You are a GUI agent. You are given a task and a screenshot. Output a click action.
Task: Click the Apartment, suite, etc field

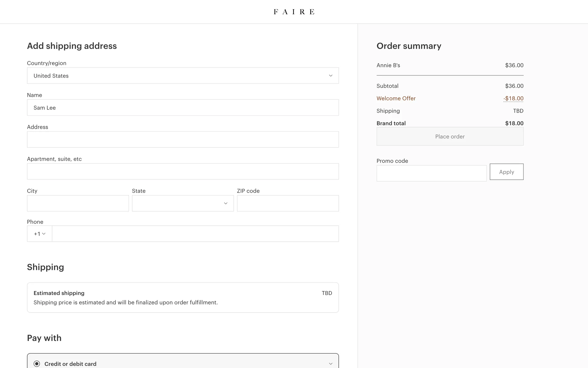click(183, 171)
